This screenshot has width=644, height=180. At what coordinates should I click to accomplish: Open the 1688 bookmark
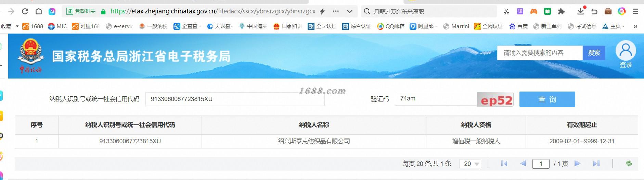click(x=33, y=26)
